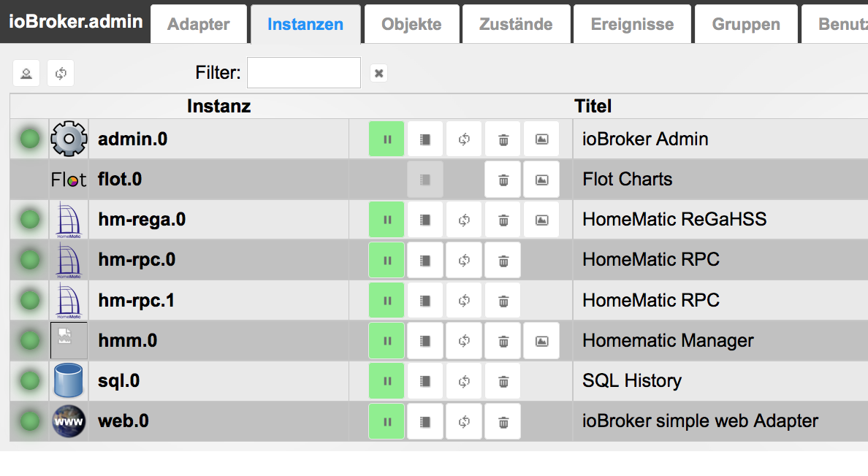Open configuration for hm-rega.0
The image size is (868, 476).
pos(425,220)
